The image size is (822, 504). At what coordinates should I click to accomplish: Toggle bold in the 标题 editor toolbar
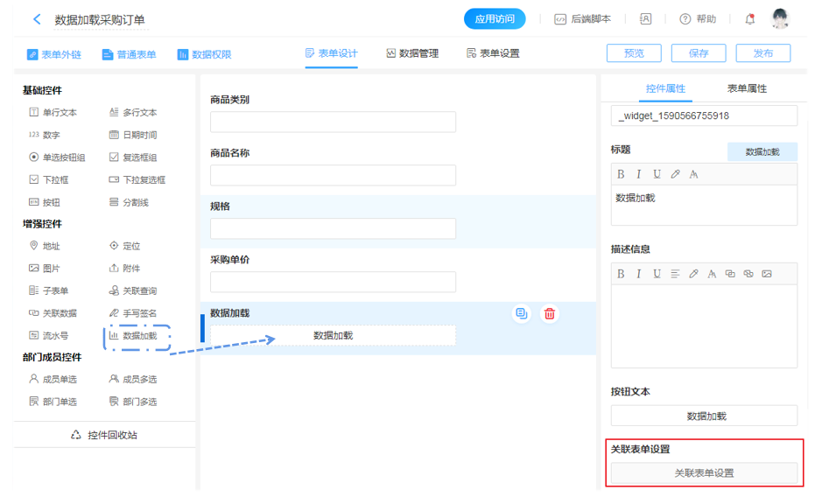click(621, 174)
